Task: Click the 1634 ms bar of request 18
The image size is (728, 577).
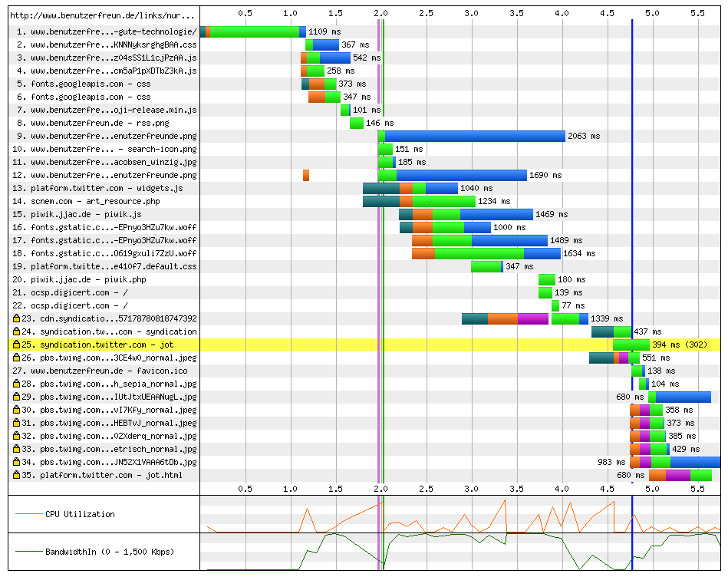Action: [486, 253]
